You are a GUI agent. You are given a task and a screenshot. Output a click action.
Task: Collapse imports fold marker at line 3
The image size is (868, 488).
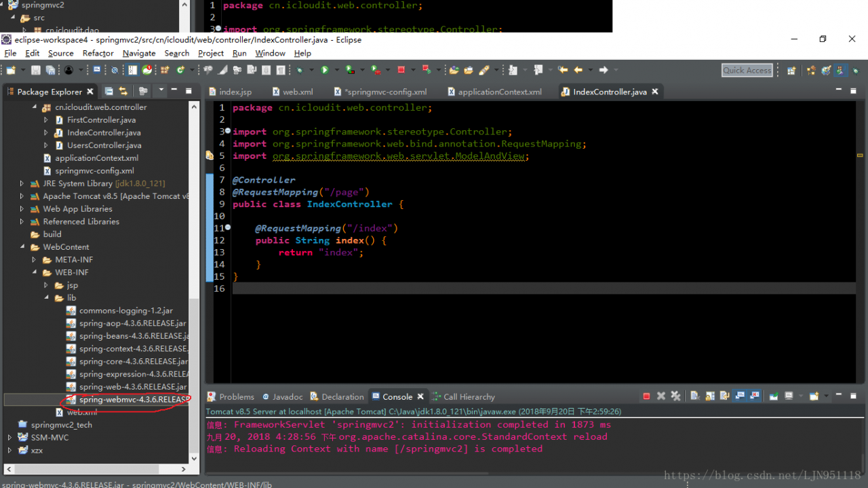(228, 131)
